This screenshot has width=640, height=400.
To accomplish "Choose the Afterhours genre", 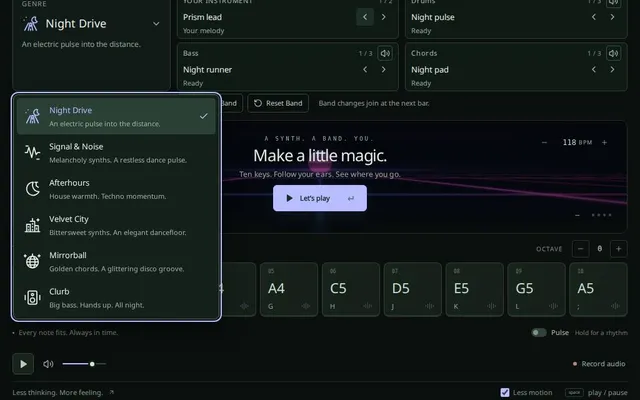I will [116, 189].
